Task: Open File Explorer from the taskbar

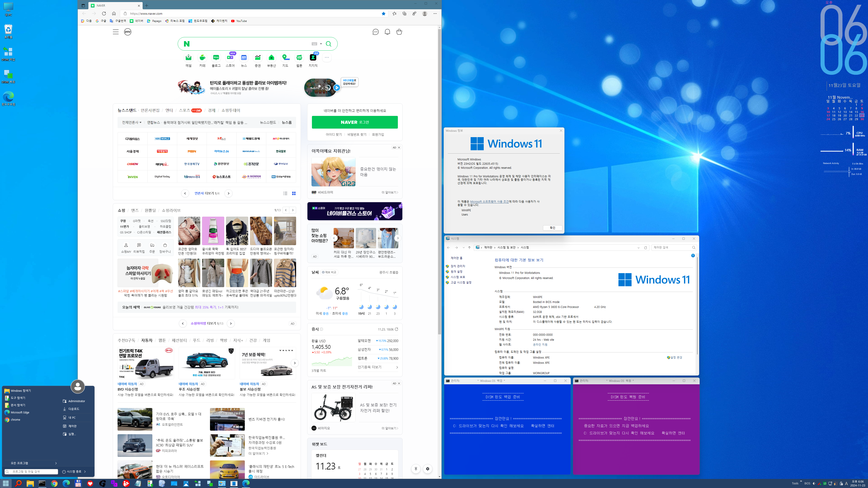Action: (30, 484)
